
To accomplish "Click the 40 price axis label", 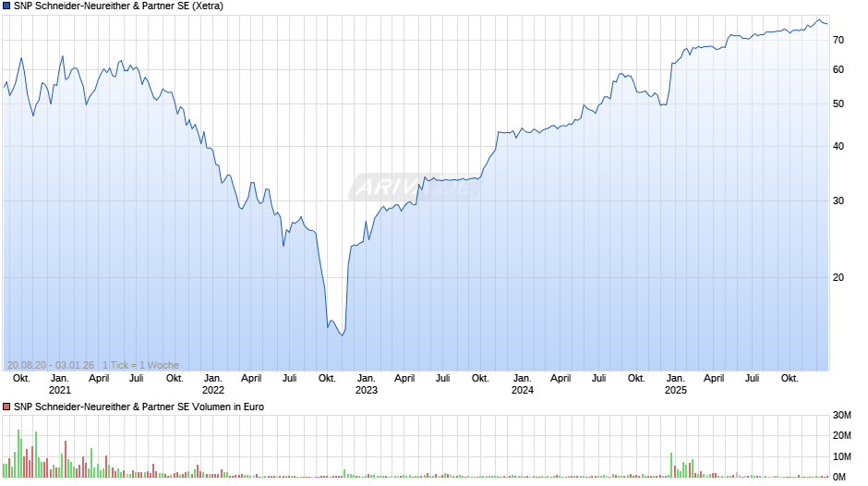I will (838, 146).
